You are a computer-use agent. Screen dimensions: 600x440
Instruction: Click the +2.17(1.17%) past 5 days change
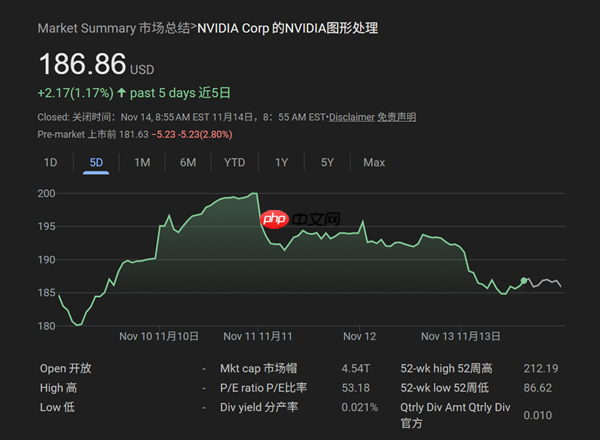(134, 93)
